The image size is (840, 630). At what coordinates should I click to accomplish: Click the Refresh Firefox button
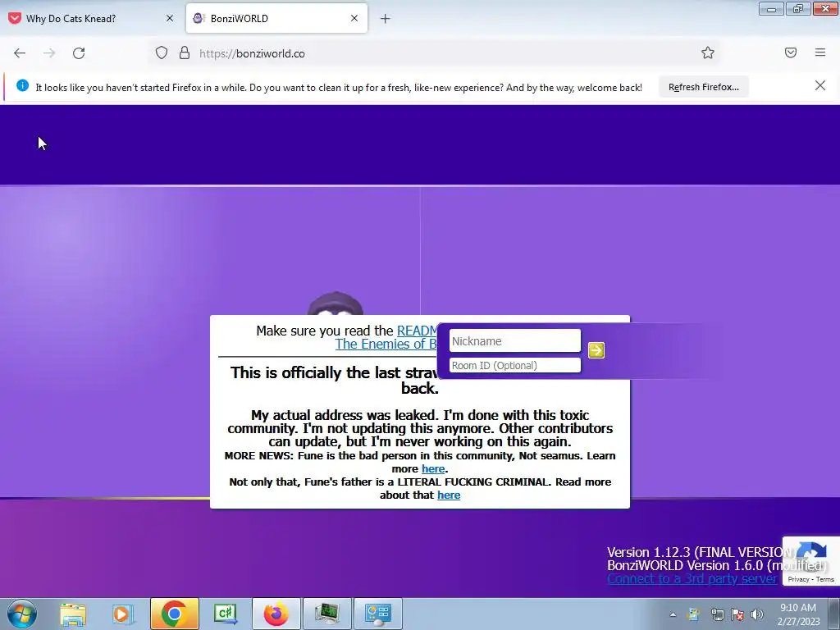[703, 87]
